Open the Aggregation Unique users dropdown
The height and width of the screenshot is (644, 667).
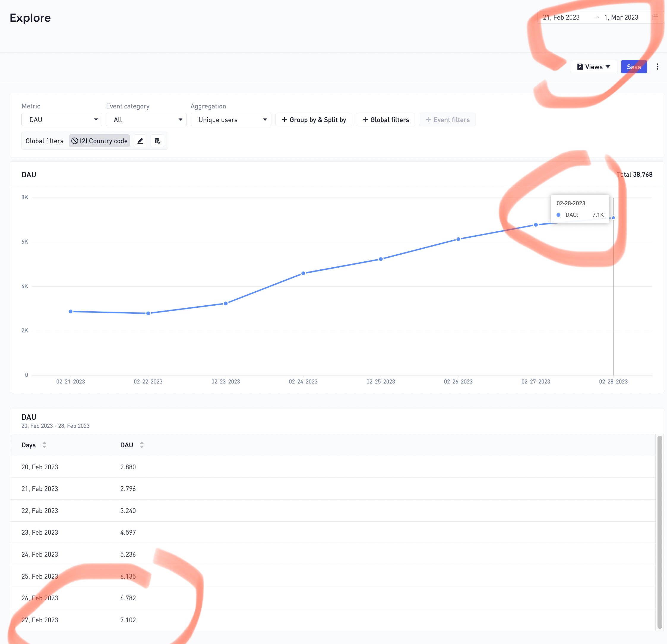click(x=231, y=120)
